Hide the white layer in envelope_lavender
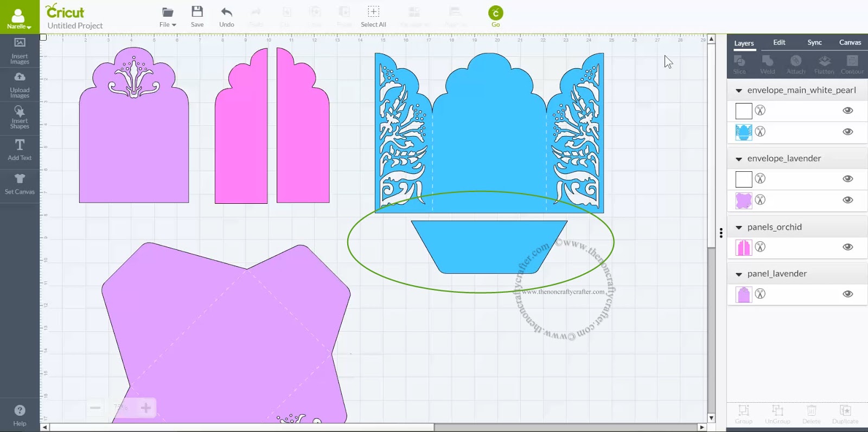The height and width of the screenshot is (432, 868). click(848, 179)
